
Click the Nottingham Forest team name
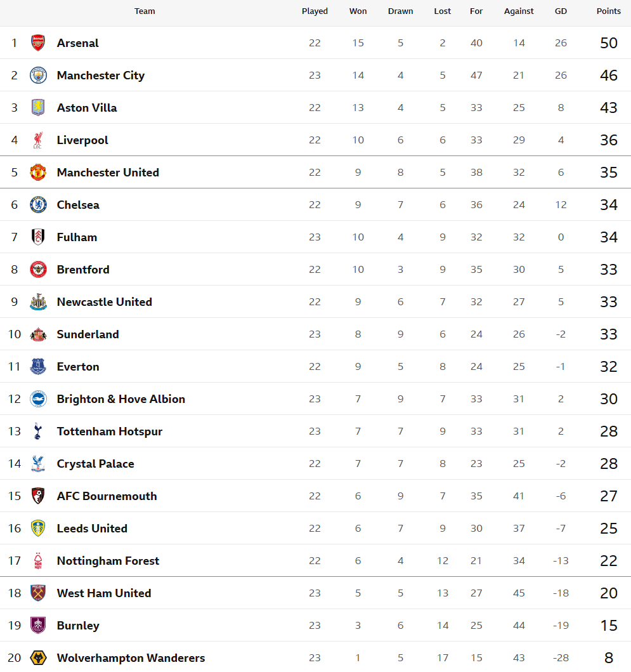click(108, 561)
